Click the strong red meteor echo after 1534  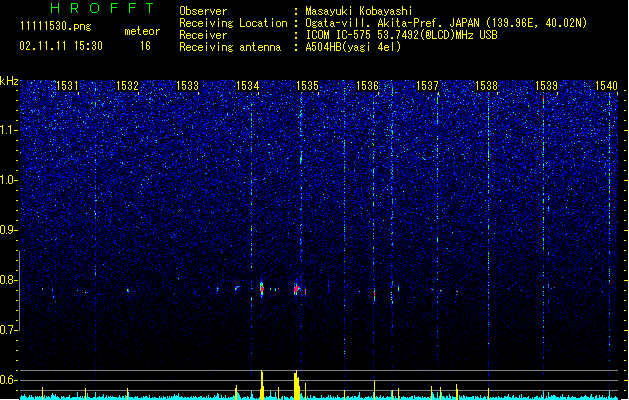pos(262,289)
